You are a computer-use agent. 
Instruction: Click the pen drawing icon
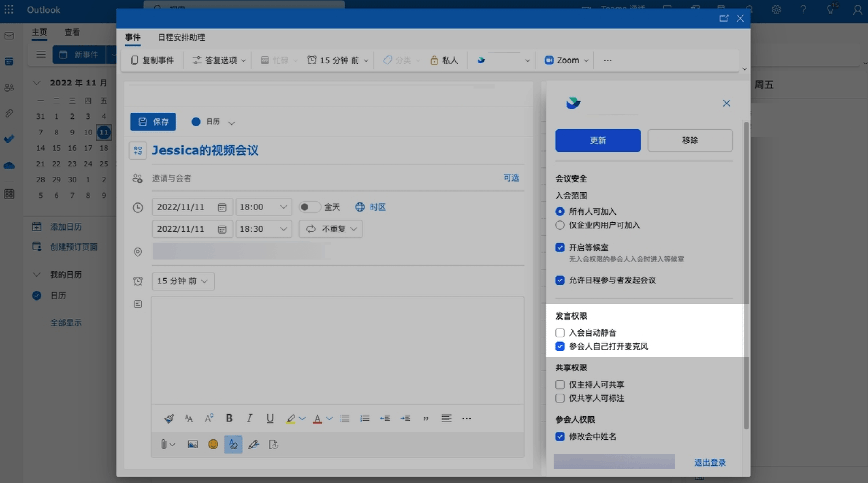click(253, 445)
